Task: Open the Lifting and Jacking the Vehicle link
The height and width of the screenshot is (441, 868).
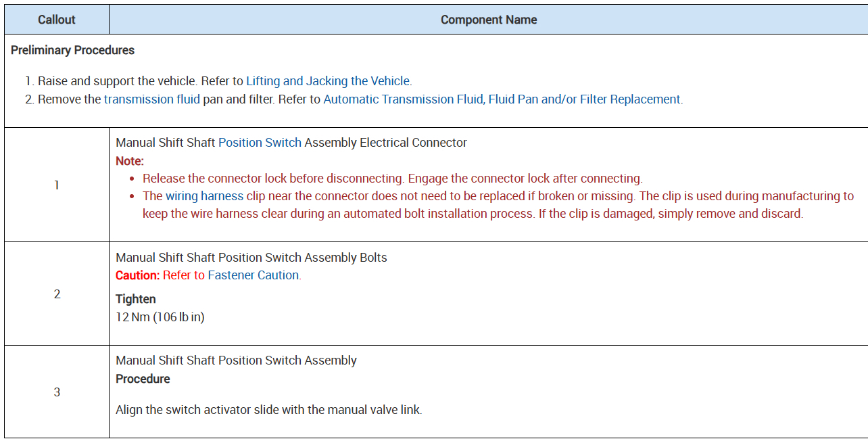Action: point(328,81)
